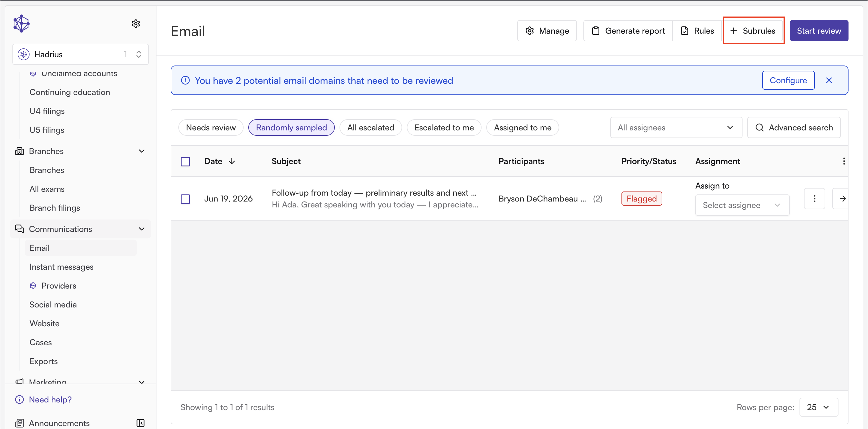Select the All escalated filter
The image size is (868, 429).
click(371, 128)
